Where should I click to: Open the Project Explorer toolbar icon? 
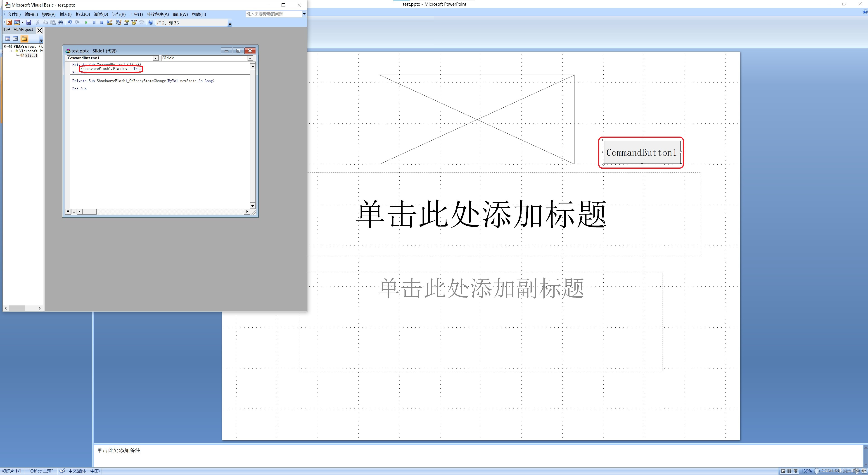pyautogui.click(x=118, y=23)
